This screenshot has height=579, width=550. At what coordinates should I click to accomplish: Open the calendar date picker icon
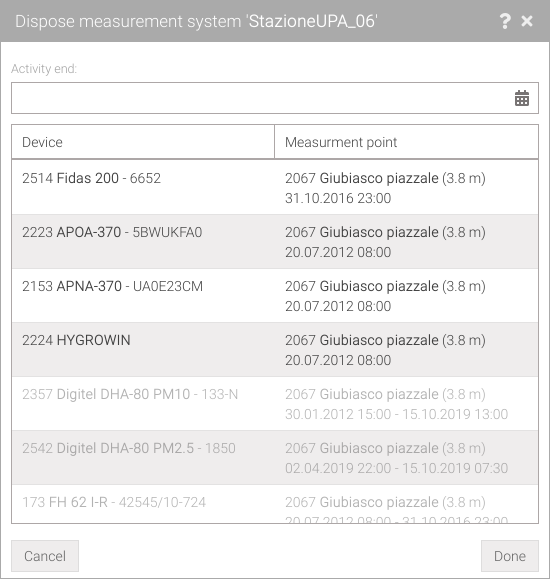(522, 98)
